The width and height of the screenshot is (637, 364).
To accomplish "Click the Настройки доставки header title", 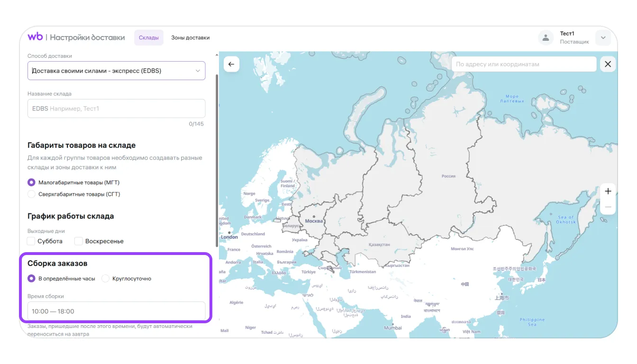I will point(87,37).
